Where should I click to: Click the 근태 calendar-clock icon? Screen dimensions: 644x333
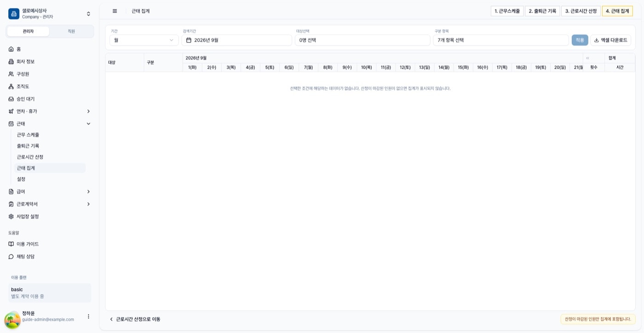[x=11, y=123]
